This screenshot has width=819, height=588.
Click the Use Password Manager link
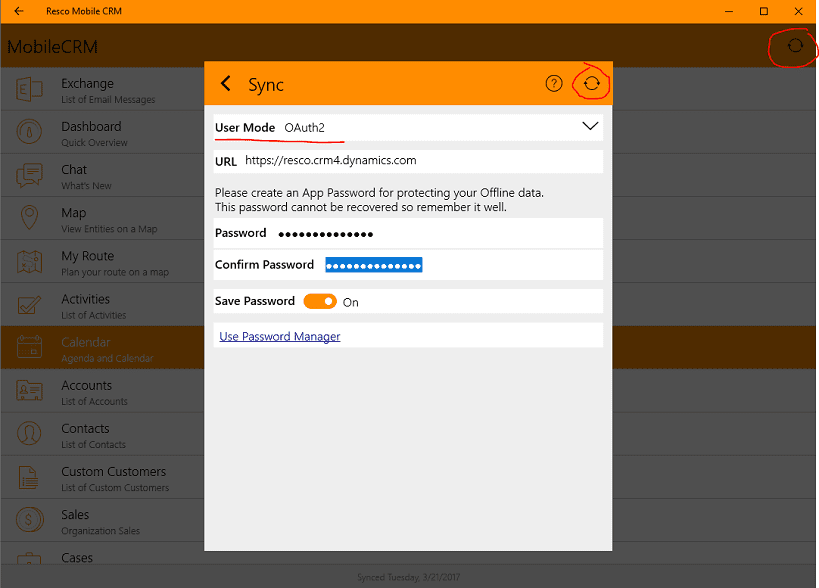pyautogui.click(x=279, y=336)
